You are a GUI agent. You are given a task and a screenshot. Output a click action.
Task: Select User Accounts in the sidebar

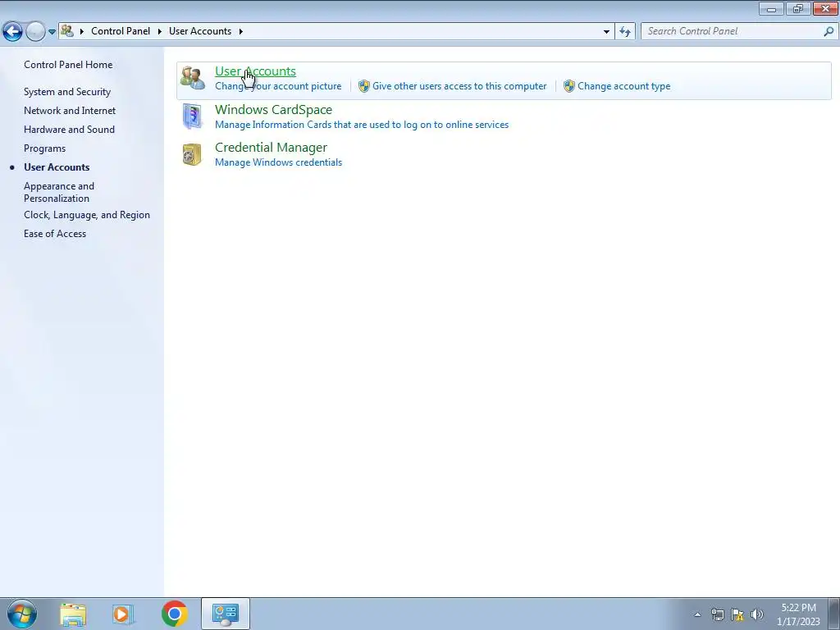point(57,167)
